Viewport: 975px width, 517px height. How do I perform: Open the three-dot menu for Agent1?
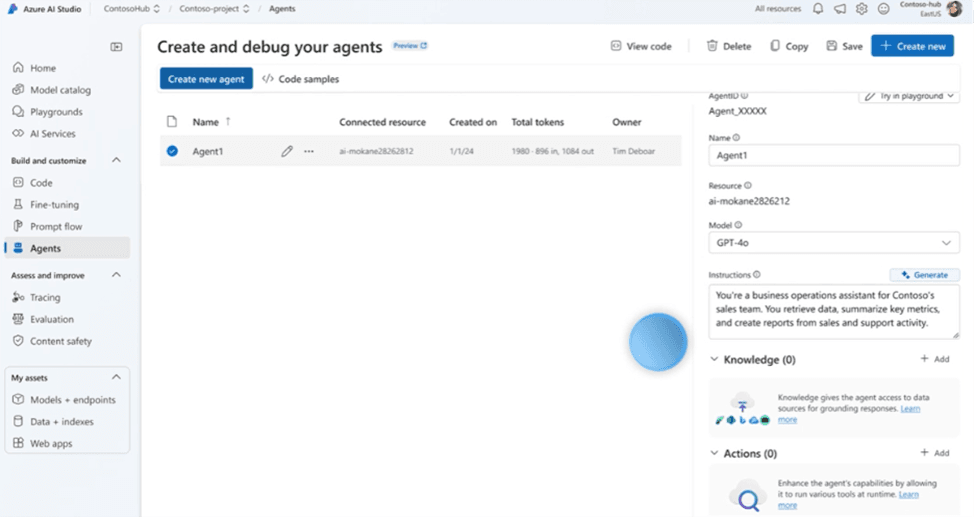(x=309, y=151)
